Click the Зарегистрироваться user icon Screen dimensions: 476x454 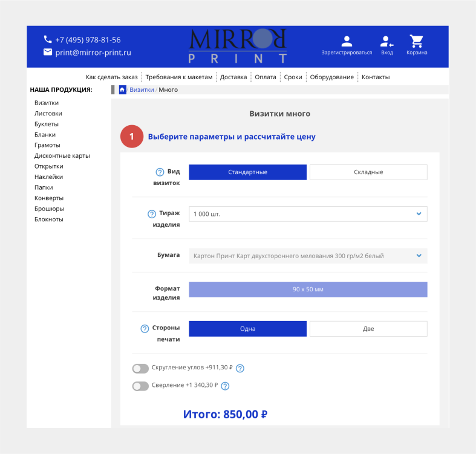pyautogui.click(x=347, y=42)
